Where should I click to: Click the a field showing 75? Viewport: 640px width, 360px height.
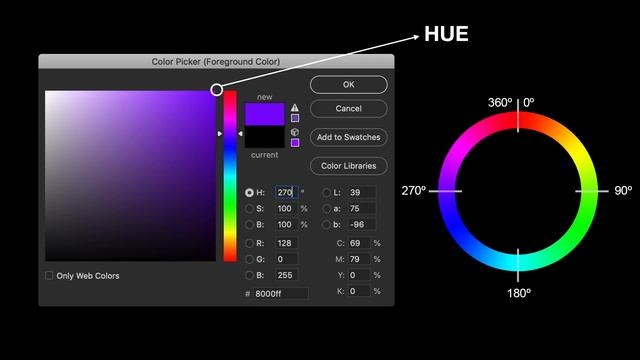click(362, 209)
